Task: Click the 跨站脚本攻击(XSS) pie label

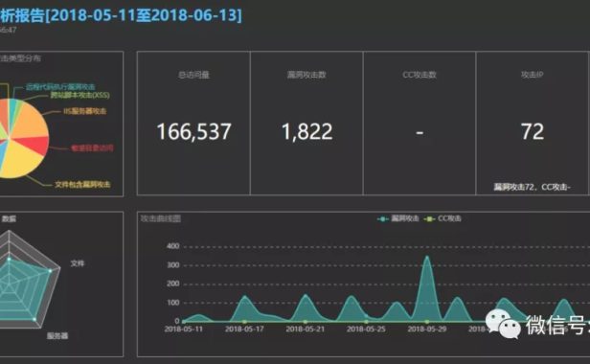Action: 79,95
